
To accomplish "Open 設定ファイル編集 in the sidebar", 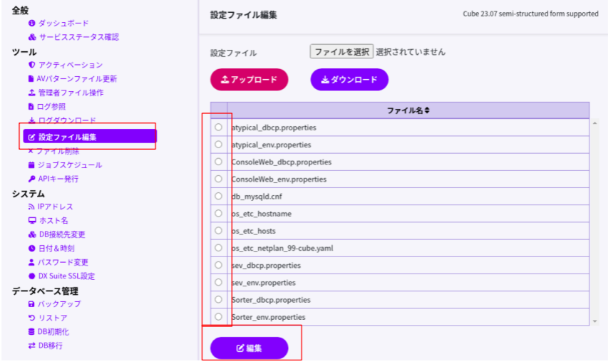I will [67, 137].
